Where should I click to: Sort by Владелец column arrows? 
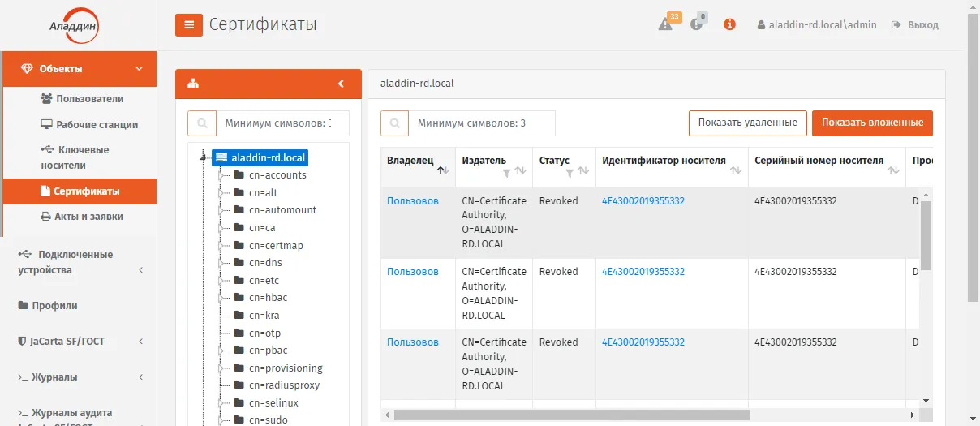pyautogui.click(x=442, y=170)
